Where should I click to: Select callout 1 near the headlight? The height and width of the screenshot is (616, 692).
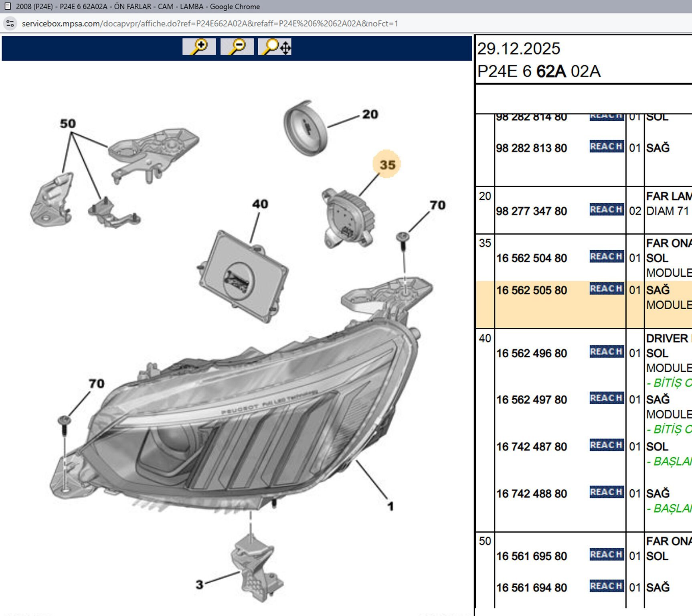tap(390, 507)
